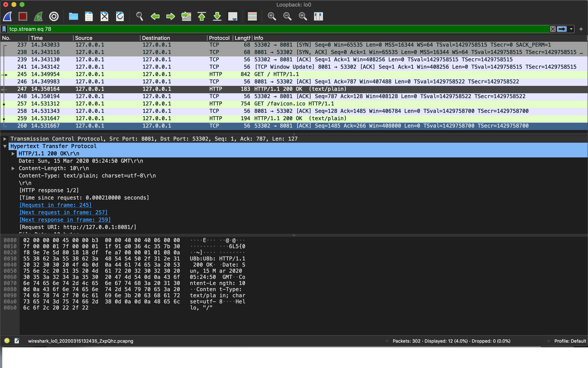588x368 pixels.
Task: Expand the Transmission Control Protocol tree
Action: point(5,139)
